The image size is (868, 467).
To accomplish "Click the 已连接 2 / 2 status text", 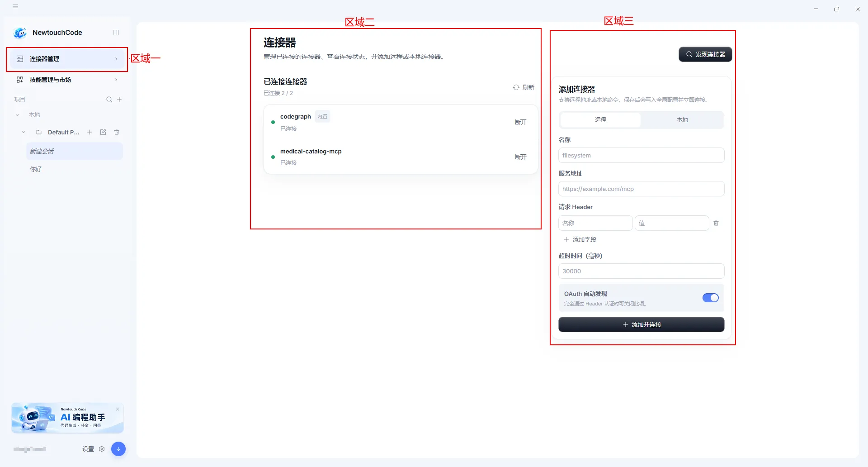I will pyautogui.click(x=278, y=93).
